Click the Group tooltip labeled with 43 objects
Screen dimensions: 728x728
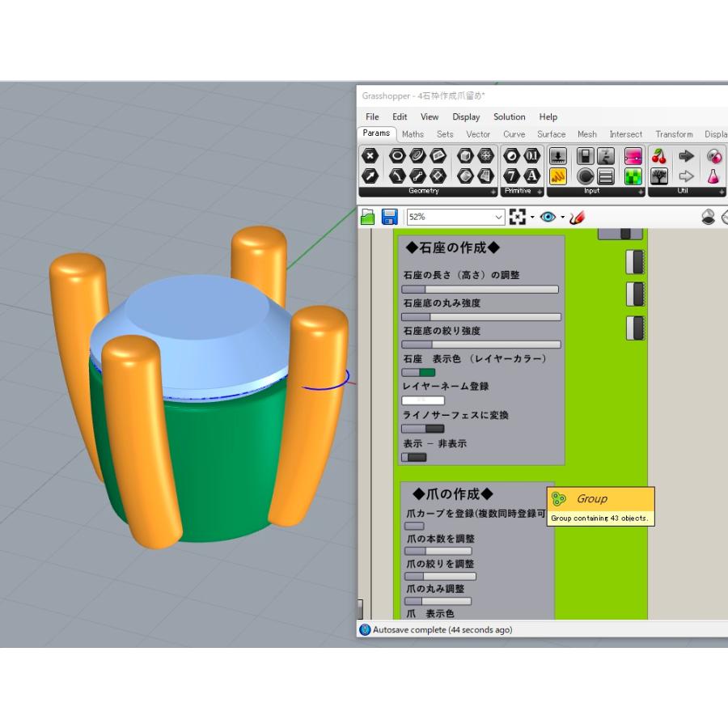[x=600, y=505]
